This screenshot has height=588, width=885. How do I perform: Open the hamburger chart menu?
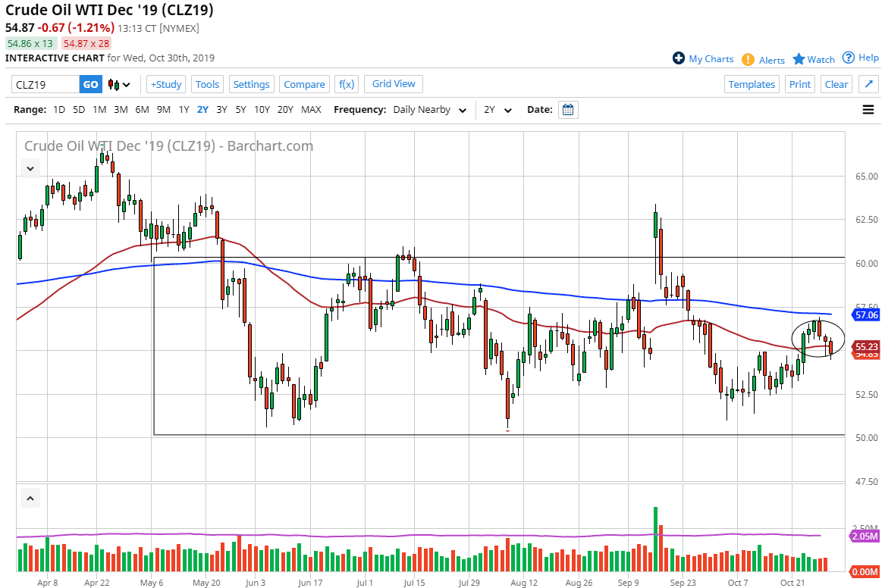(x=868, y=110)
